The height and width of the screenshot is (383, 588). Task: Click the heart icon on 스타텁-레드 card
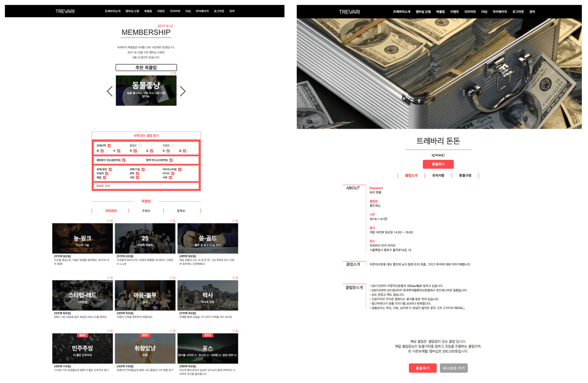click(x=109, y=278)
